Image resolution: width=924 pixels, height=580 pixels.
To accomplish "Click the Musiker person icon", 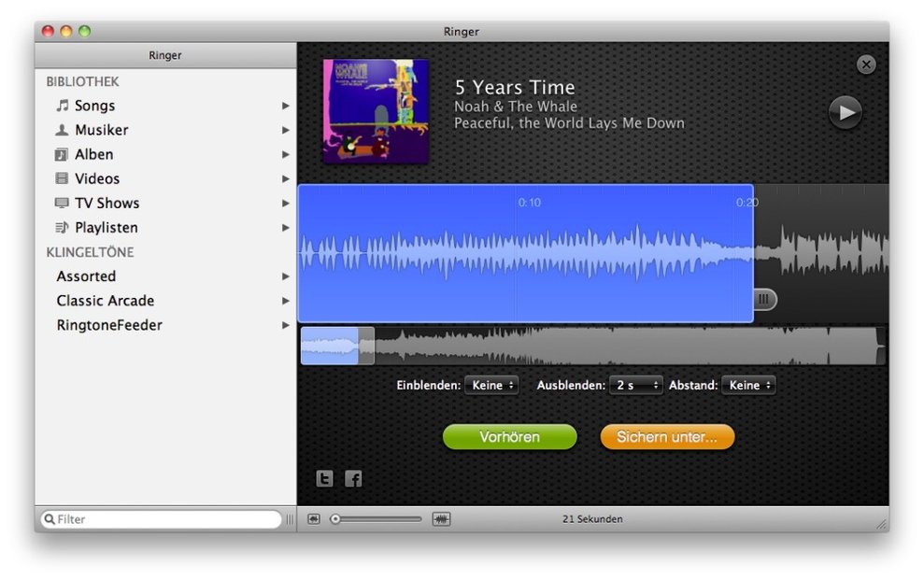I will tap(62, 130).
